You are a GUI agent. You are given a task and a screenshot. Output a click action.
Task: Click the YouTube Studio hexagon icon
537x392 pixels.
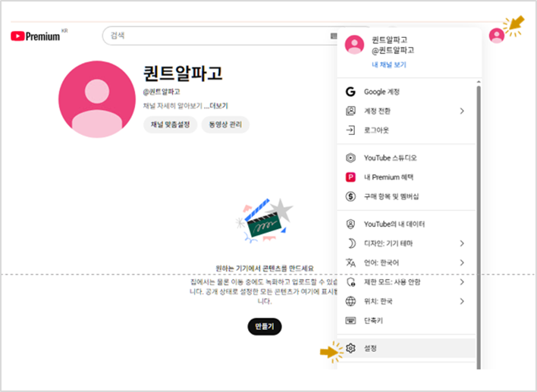(x=350, y=158)
